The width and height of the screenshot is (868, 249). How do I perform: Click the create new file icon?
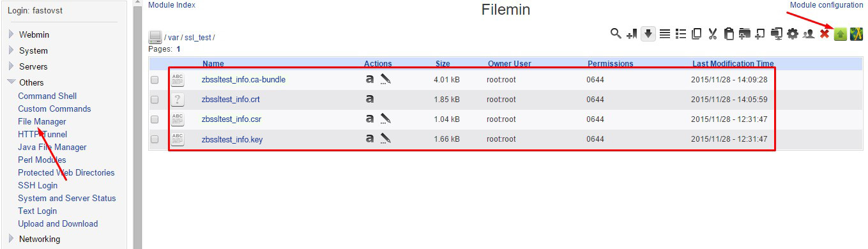[760, 34]
